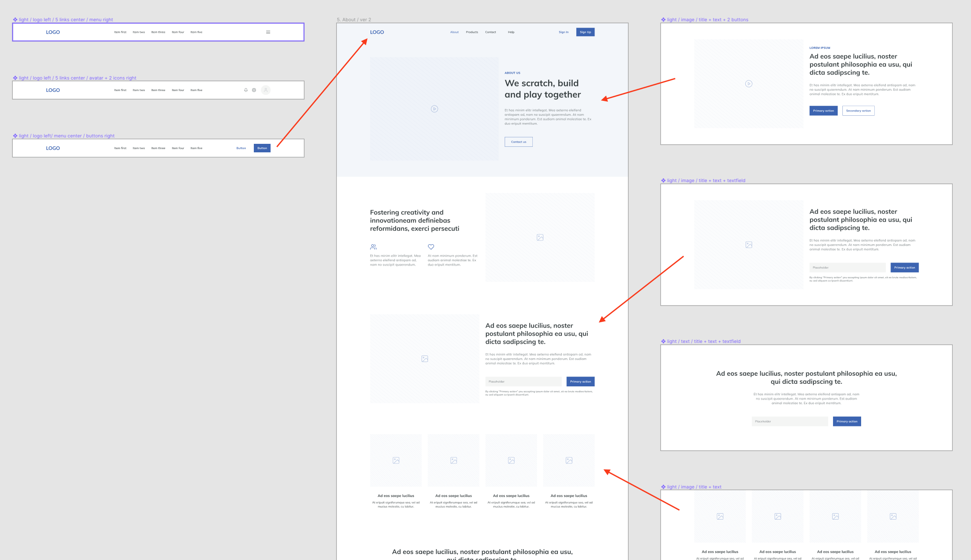Click the bell notification icon in second navbar
This screenshot has height=560, width=971.
click(246, 90)
